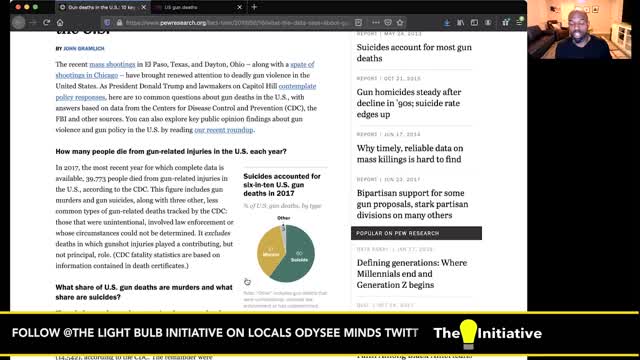Open the library icon in the toolbar

[460, 23]
